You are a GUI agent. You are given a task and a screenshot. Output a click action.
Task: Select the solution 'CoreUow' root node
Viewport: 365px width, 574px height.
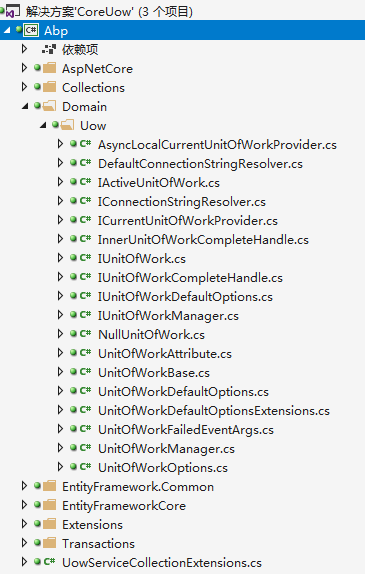click(x=109, y=12)
